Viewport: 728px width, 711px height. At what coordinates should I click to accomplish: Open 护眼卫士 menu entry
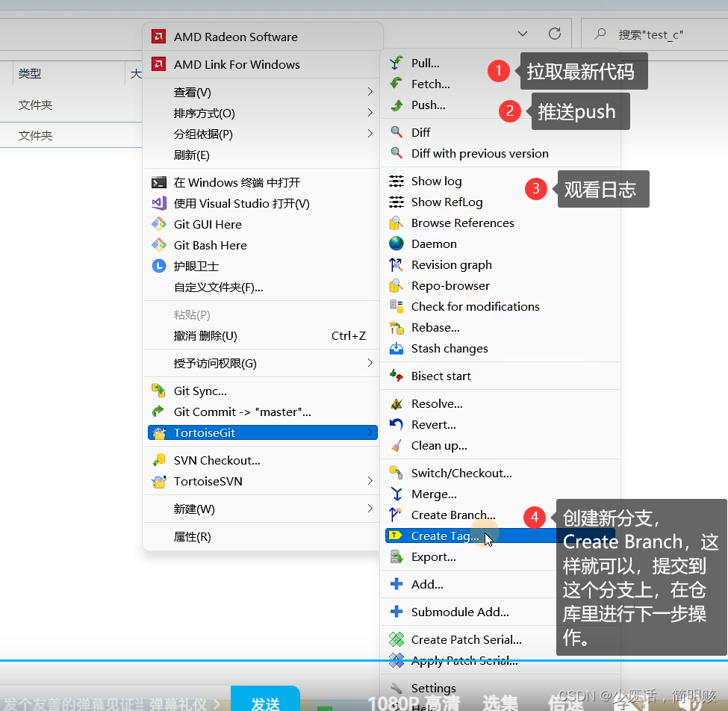(x=262, y=266)
